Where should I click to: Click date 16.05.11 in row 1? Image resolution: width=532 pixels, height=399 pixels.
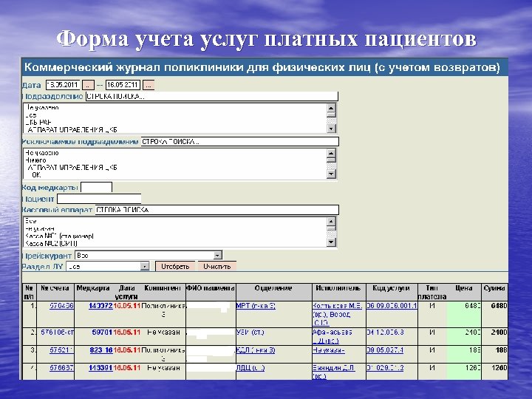pyautogui.click(x=127, y=306)
